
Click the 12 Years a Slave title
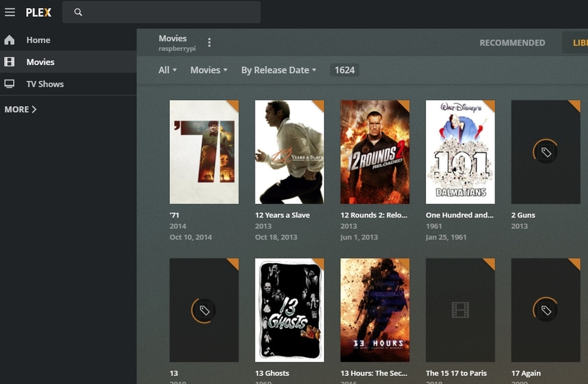[282, 215]
